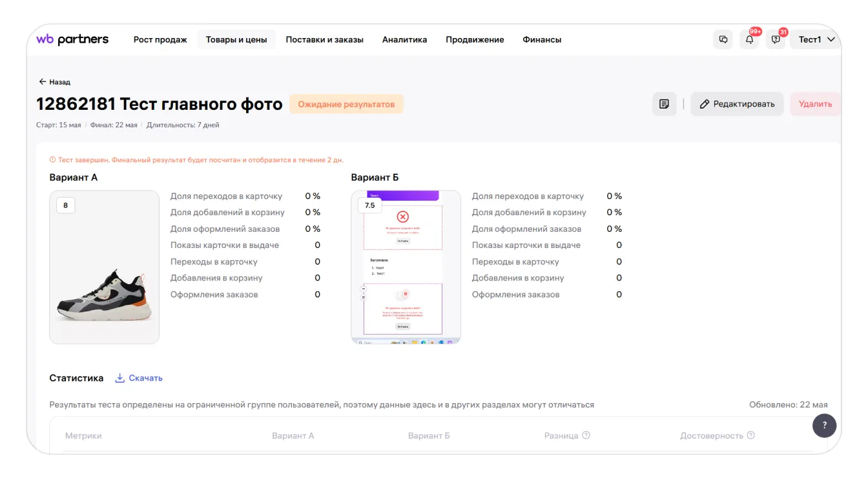Viewport: 868px width, 478px height.
Task: Select the Финансы menu item
Action: [542, 39]
